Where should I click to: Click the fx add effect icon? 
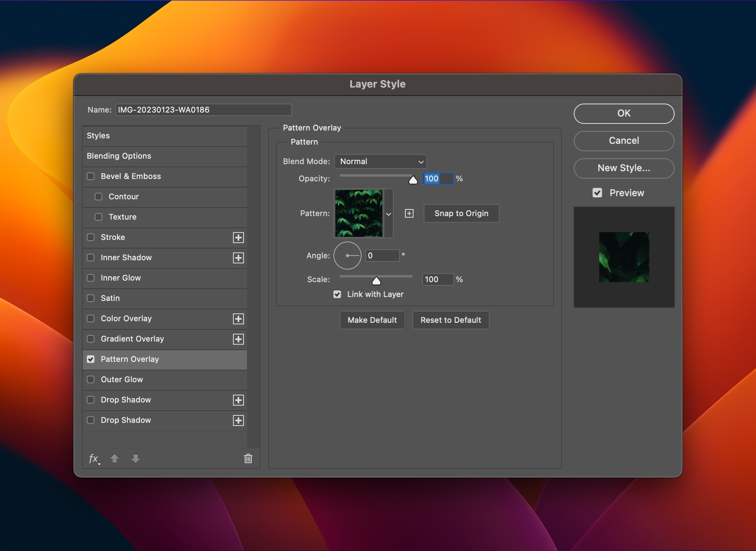point(94,458)
